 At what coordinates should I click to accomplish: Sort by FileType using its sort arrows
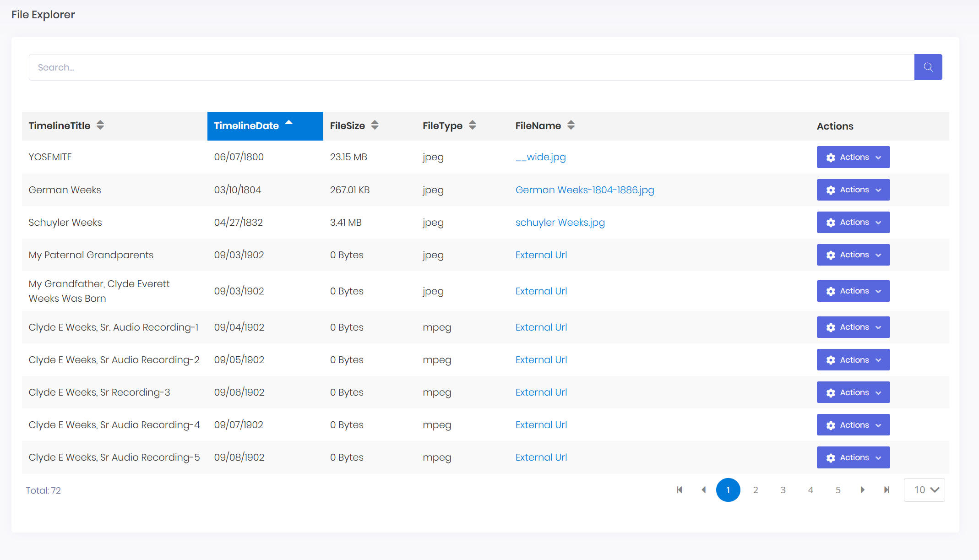tap(473, 125)
